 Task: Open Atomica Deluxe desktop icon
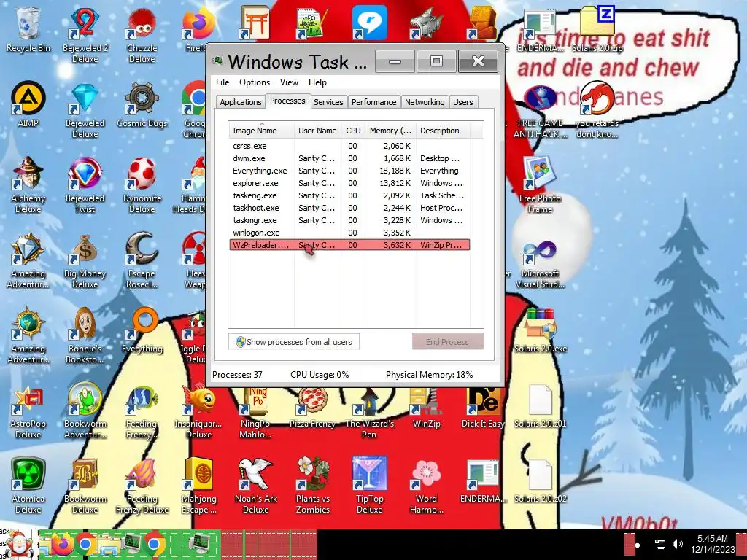(28, 486)
